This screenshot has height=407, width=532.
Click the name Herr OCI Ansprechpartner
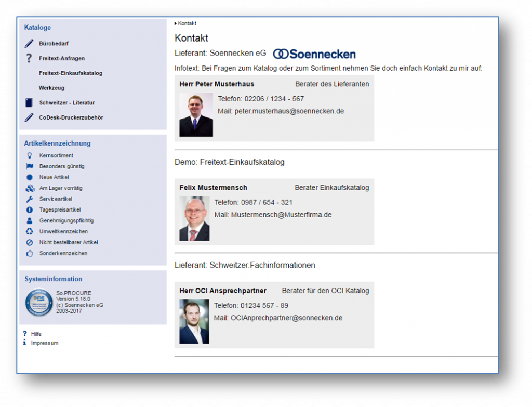coord(223,291)
